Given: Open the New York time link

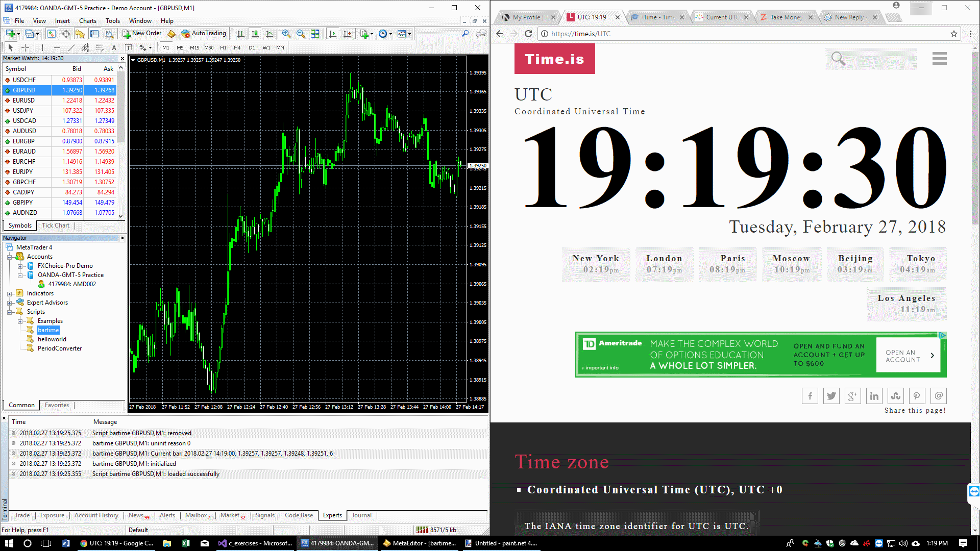Looking at the screenshot, I should coord(596,264).
